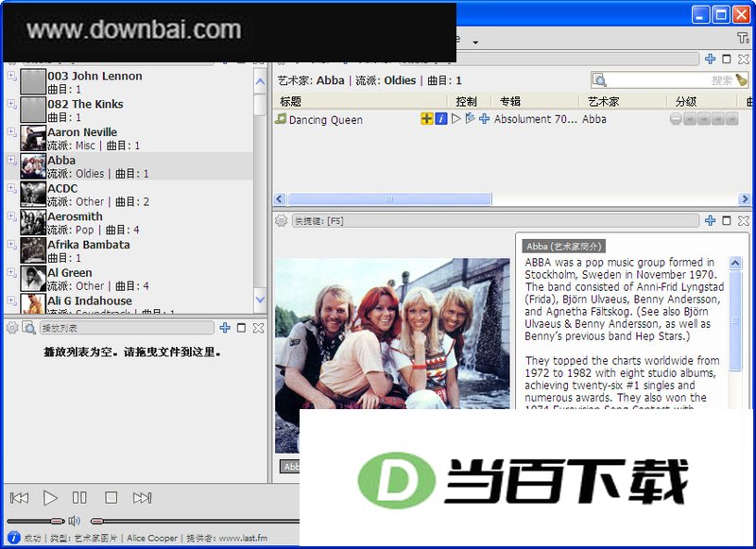Click the play-next flag icon for Dancing Queen
The image size is (756, 549).
(470, 118)
